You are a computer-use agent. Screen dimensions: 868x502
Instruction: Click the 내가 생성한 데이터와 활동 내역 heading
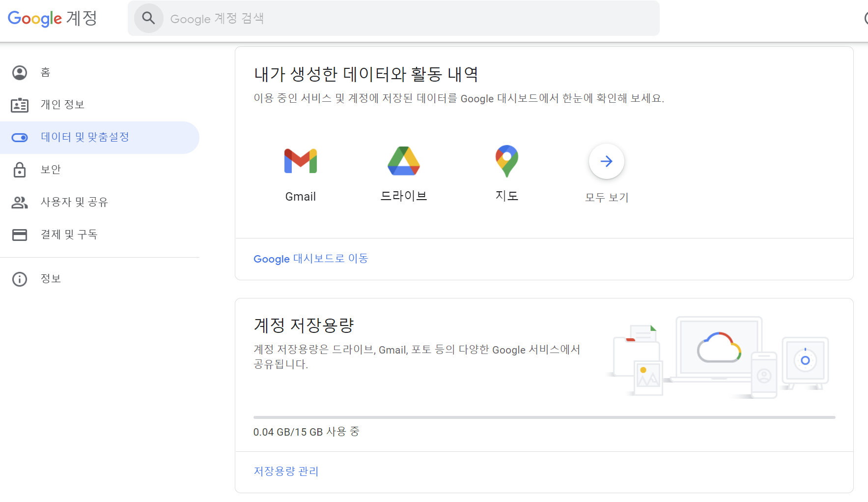click(366, 74)
